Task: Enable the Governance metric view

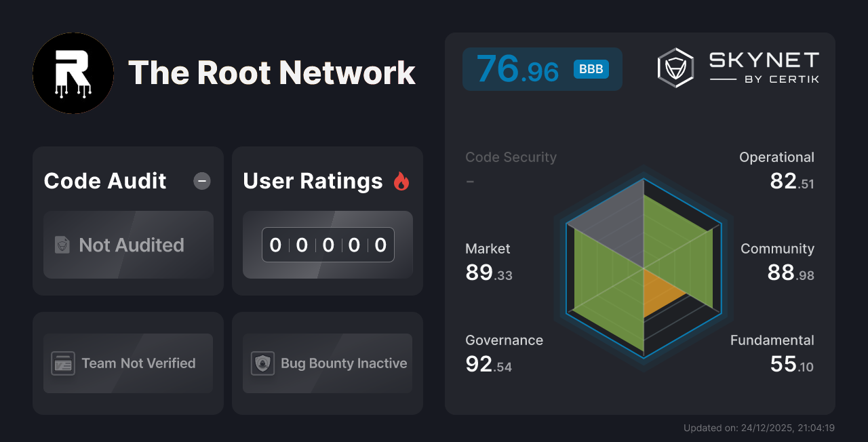Action: (x=504, y=353)
